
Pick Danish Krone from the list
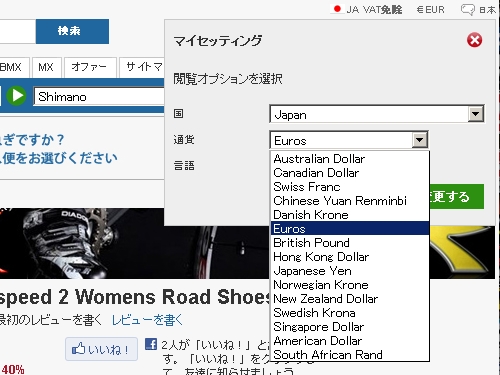350,215
